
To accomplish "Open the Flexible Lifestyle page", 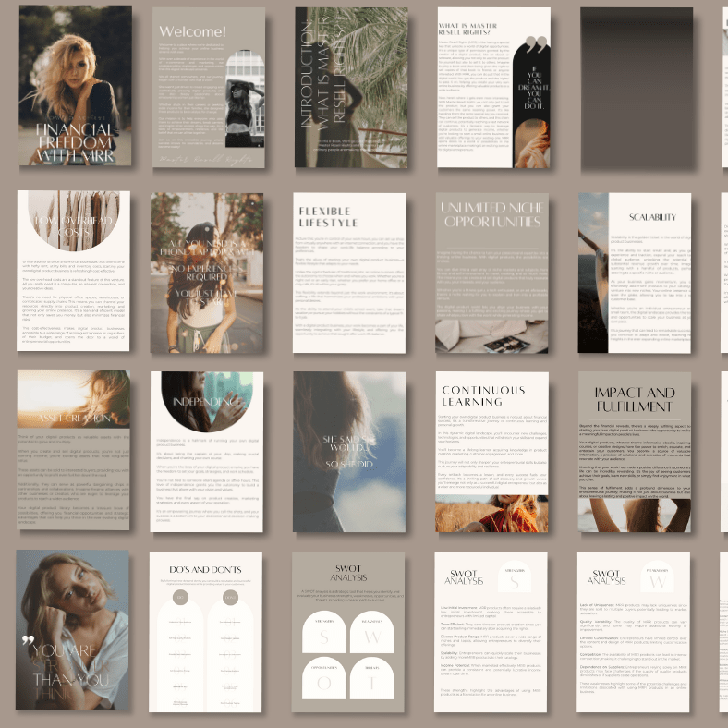I will 349,273.
